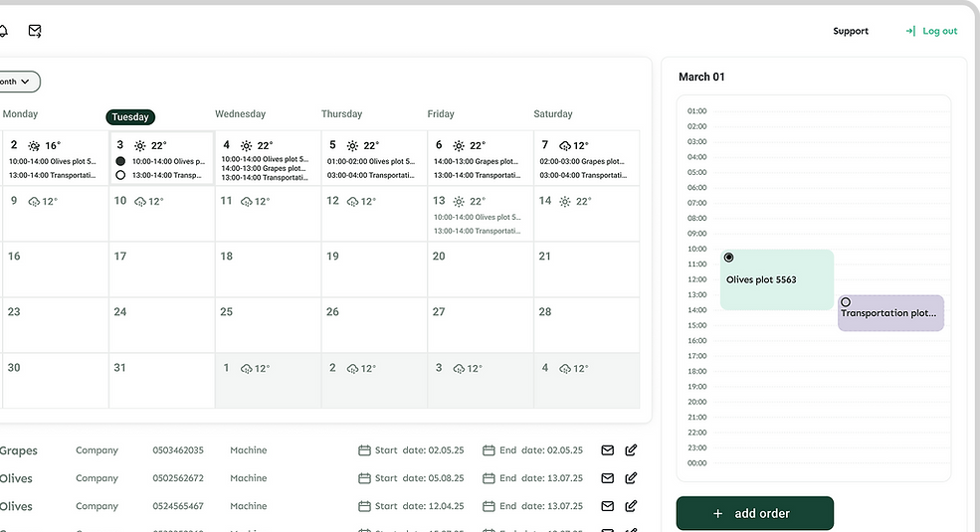Click the rain cloud icon on day 11

coord(247,202)
